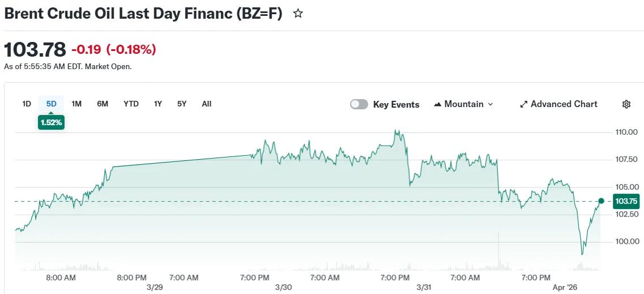
Task: Show 1Y price history
Action: [158, 104]
